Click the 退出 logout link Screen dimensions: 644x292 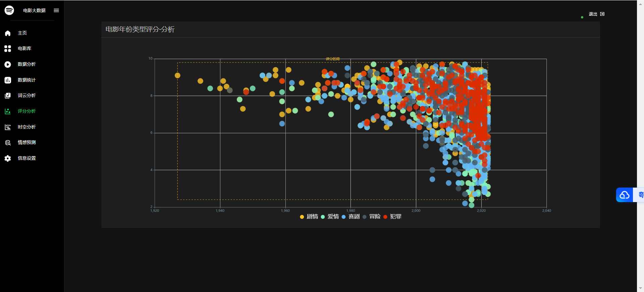click(593, 14)
